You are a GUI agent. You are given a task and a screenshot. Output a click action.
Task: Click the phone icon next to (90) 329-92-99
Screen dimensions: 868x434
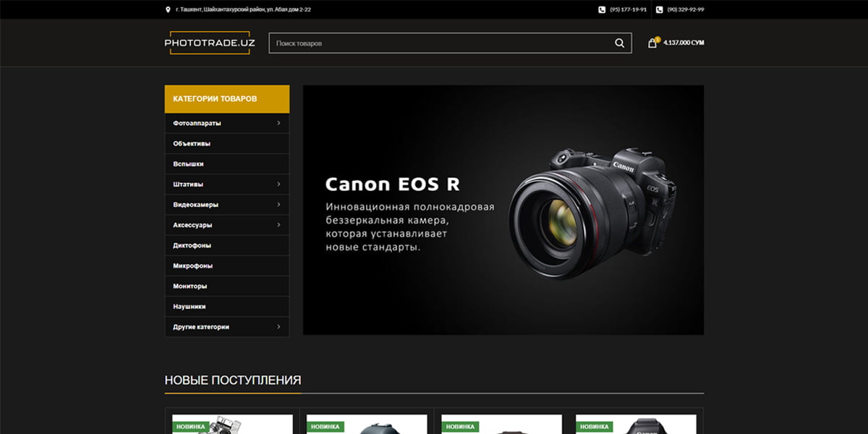(660, 10)
